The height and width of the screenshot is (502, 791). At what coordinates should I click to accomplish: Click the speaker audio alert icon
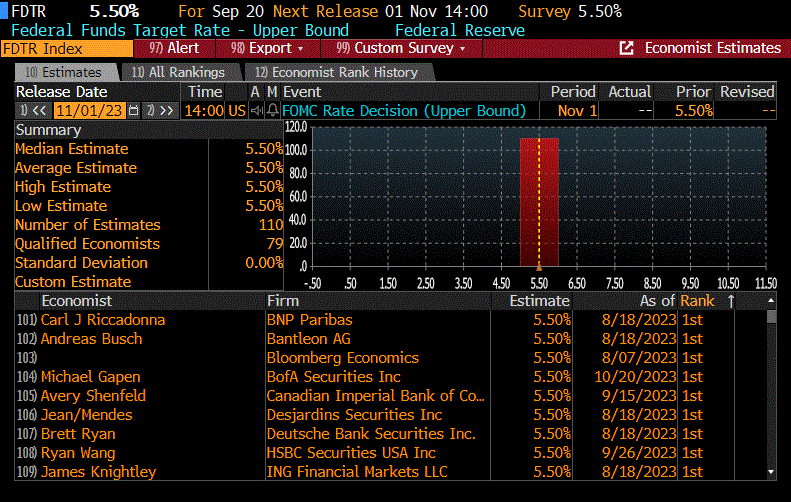[x=257, y=110]
